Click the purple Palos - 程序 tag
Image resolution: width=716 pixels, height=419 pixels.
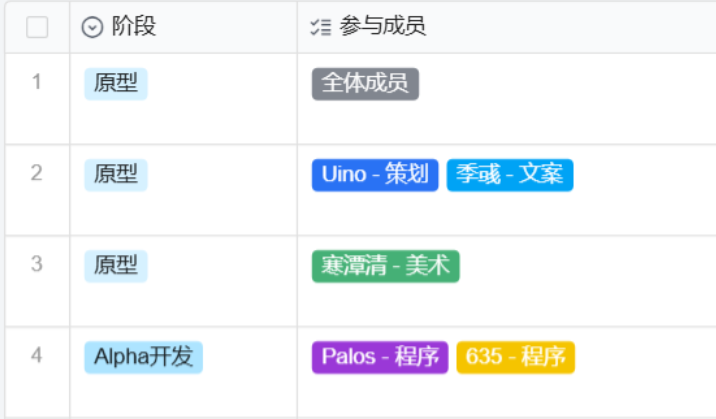tap(381, 357)
